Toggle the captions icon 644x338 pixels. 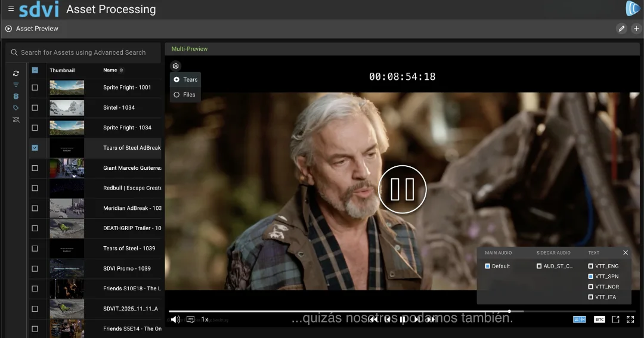(x=191, y=319)
